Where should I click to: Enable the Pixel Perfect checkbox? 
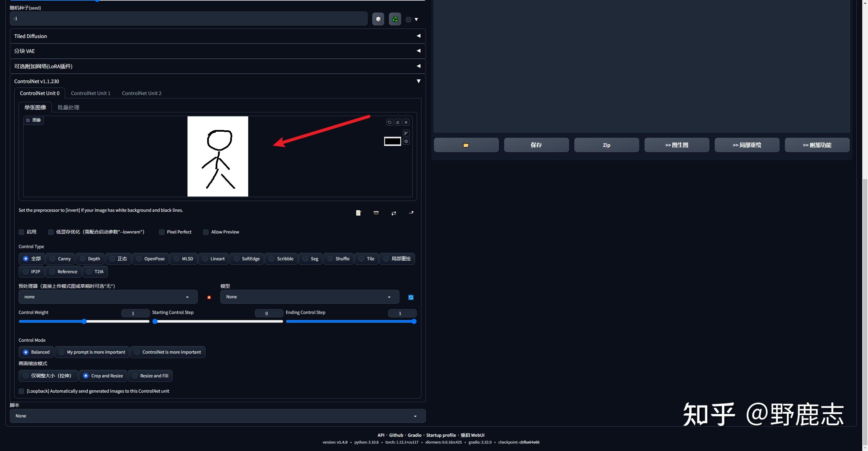(x=162, y=232)
